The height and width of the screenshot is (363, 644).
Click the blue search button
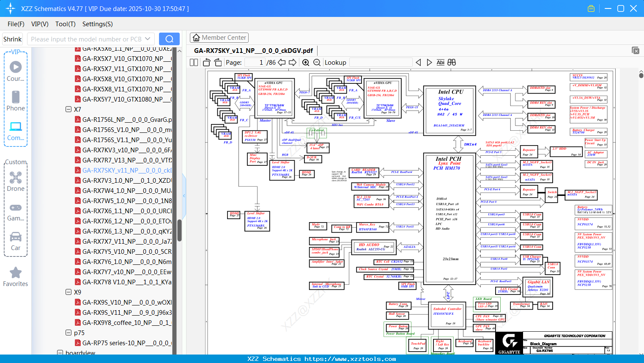(x=169, y=39)
